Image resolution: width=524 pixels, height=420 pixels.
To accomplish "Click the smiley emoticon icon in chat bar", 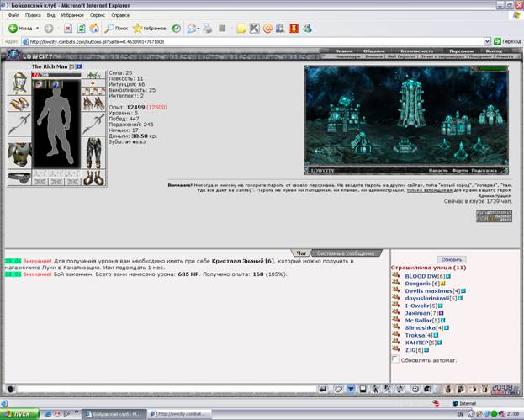I will pos(415,389).
